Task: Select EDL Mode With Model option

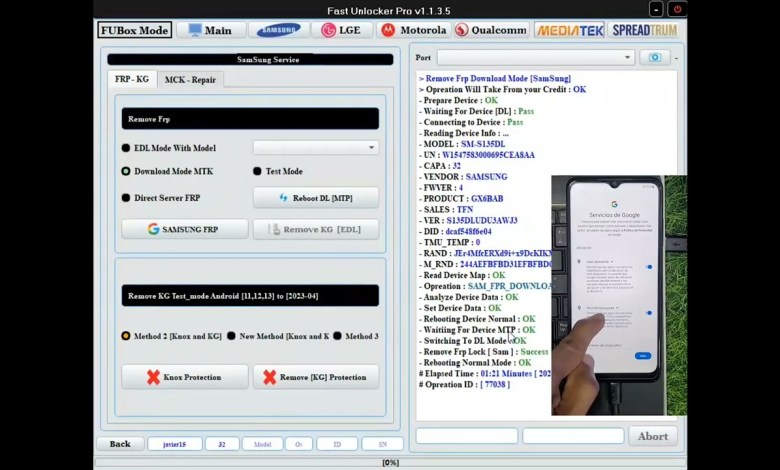Action: pyautogui.click(x=169, y=148)
